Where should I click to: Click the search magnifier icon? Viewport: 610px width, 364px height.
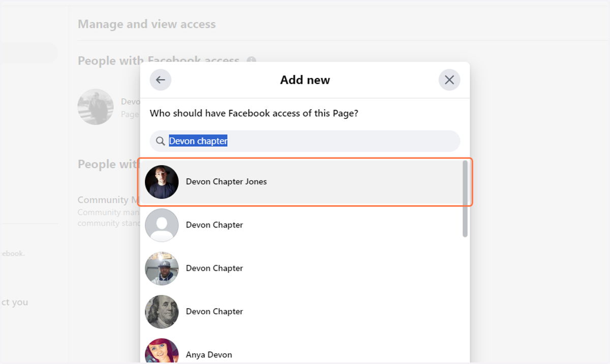[161, 141]
